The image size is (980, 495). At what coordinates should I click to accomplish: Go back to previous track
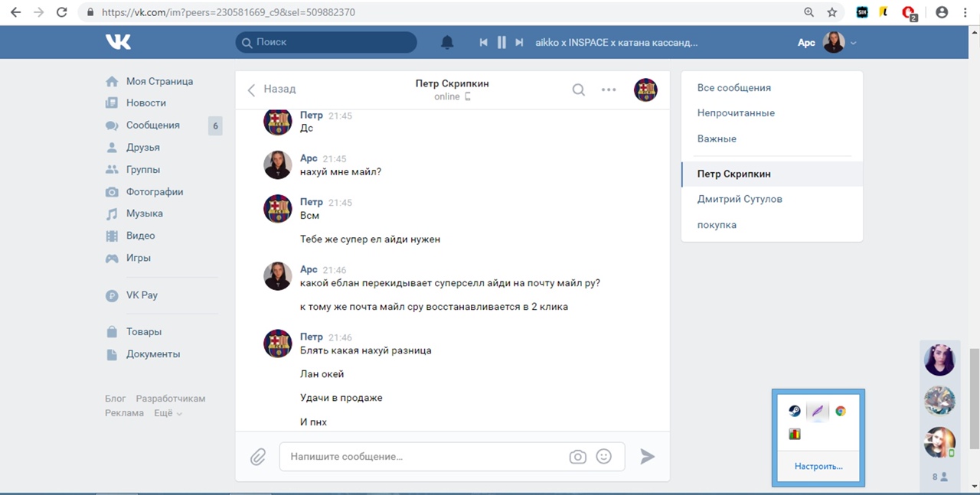(484, 43)
